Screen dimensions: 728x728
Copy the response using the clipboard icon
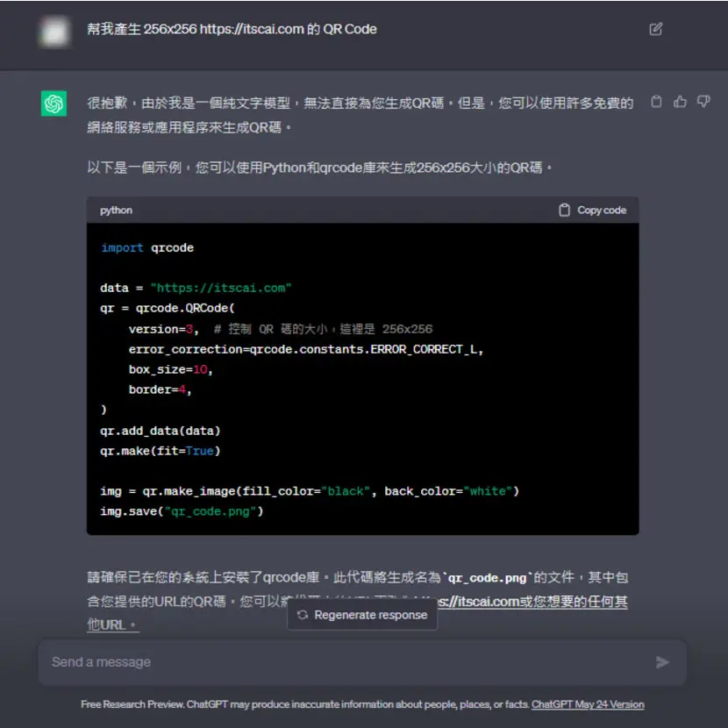tap(656, 102)
